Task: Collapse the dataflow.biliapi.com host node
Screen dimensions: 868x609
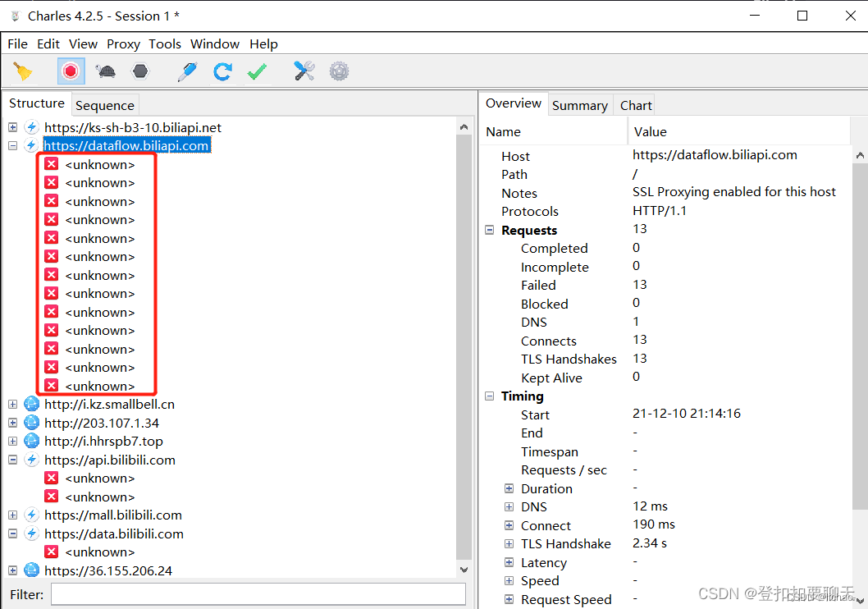Action: coord(13,145)
